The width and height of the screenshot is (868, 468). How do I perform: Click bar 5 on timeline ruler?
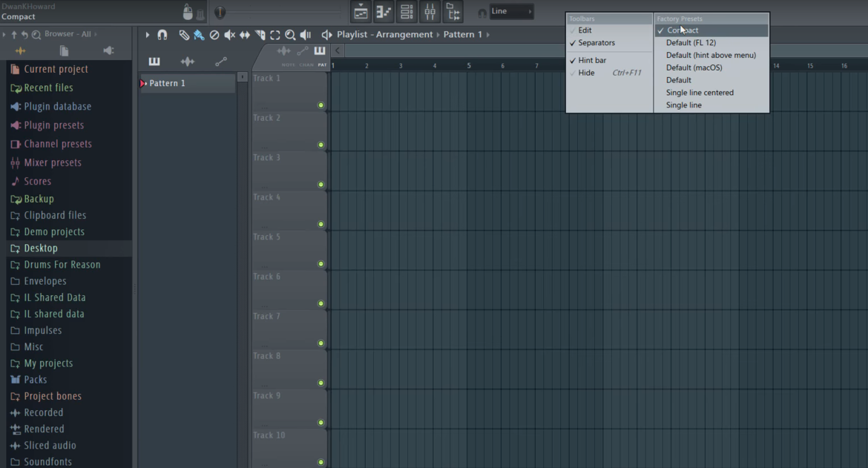click(469, 65)
